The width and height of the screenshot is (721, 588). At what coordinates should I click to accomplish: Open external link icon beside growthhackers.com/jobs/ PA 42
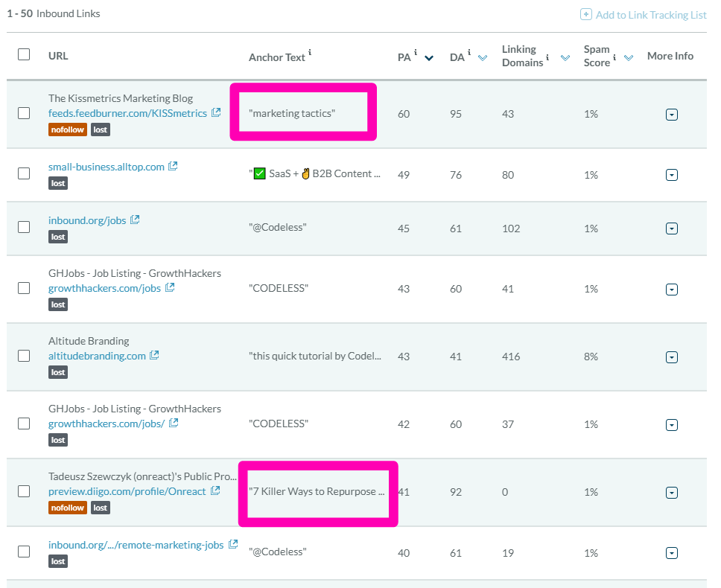click(174, 423)
